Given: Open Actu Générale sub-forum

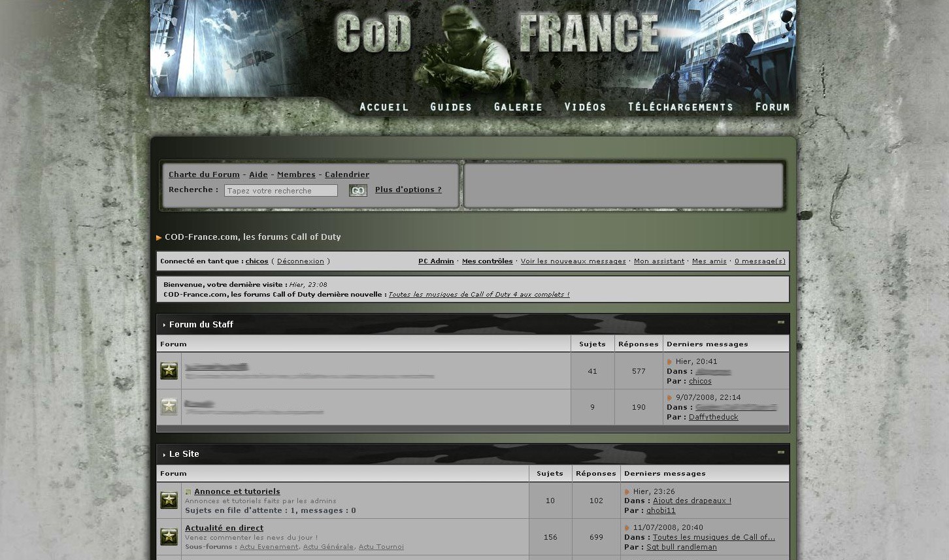Looking at the screenshot, I should tap(327, 547).
